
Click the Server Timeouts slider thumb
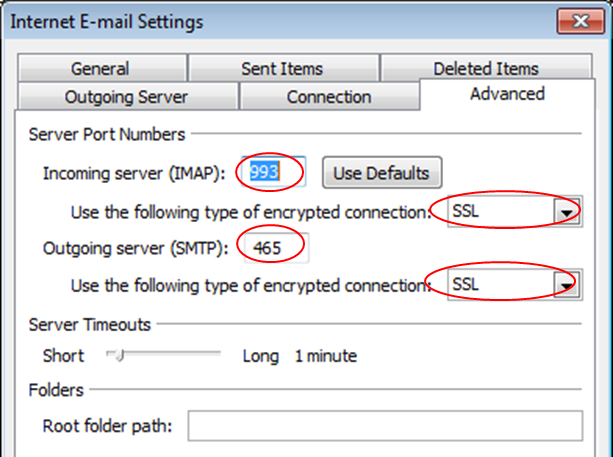click(119, 355)
